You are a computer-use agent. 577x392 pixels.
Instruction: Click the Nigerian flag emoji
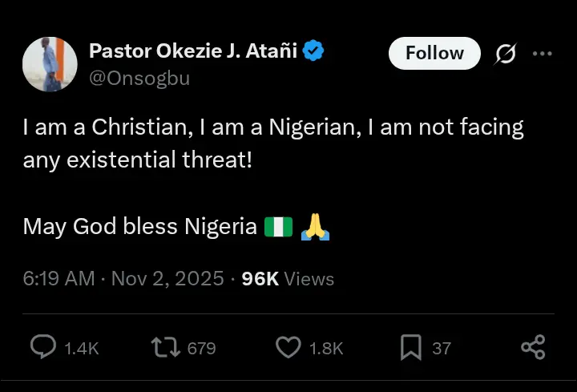coord(278,227)
